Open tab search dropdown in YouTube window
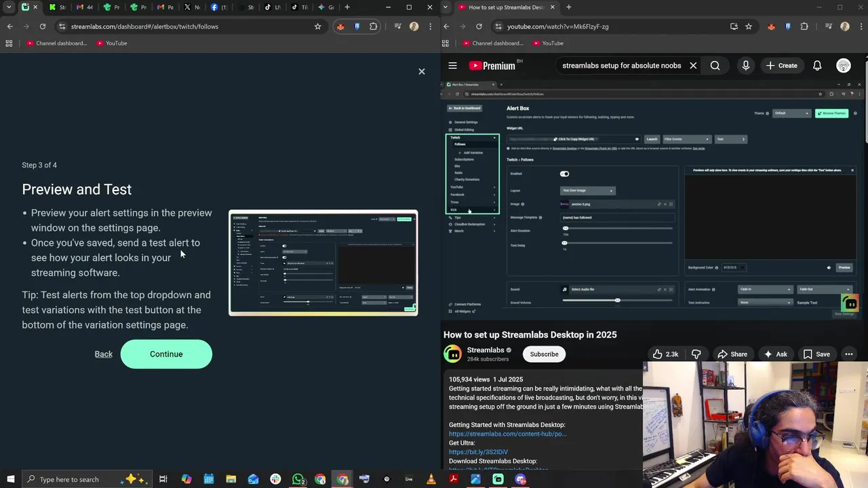This screenshot has width=868, height=488. pyautogui.click(x=446, y=7)
